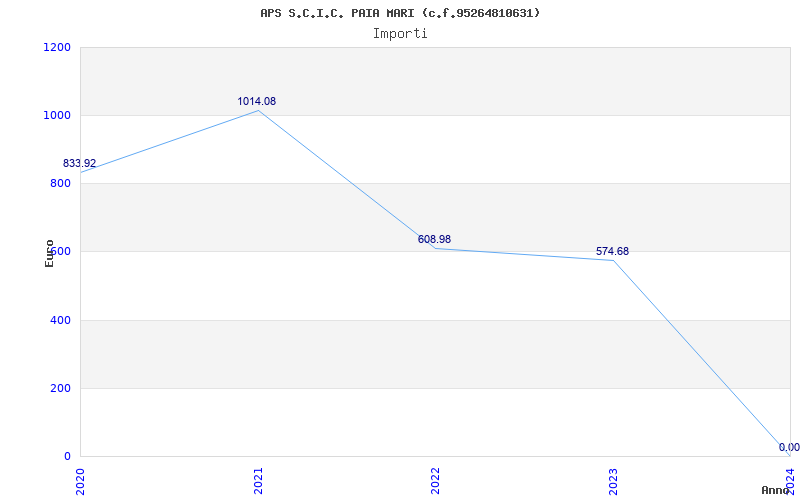Select the 2023 x-axis label
Viewport: 800px width, 500px height.
pos(613,478)
